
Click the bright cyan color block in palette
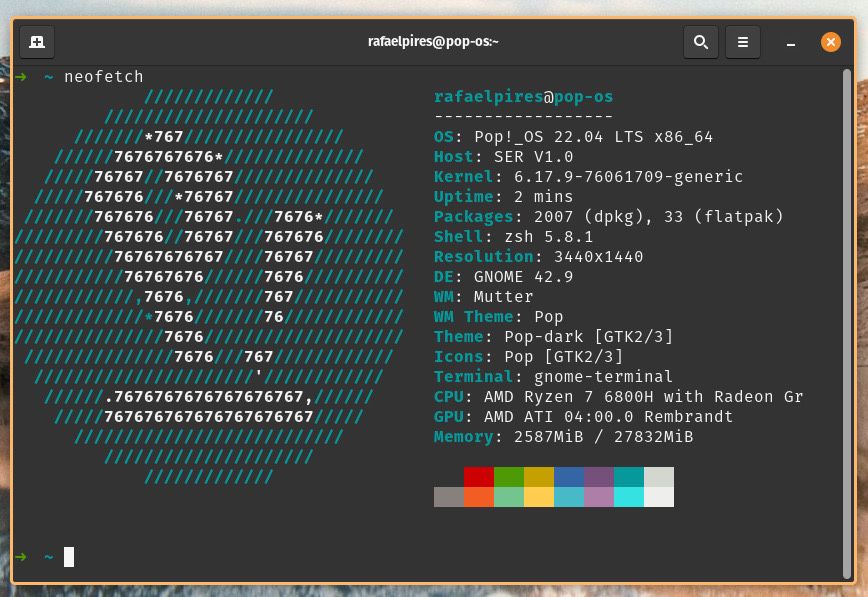pos(629,497)
